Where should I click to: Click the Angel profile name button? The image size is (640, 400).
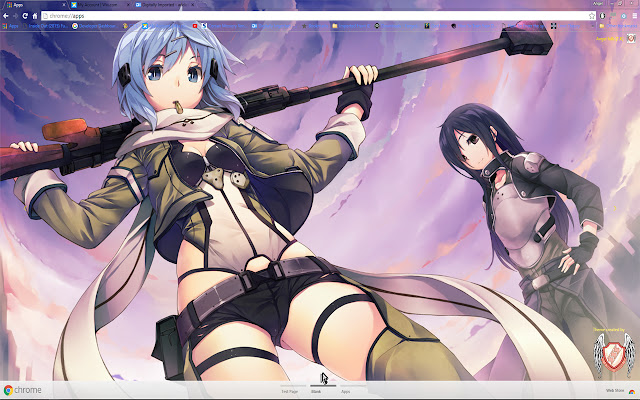597,3
